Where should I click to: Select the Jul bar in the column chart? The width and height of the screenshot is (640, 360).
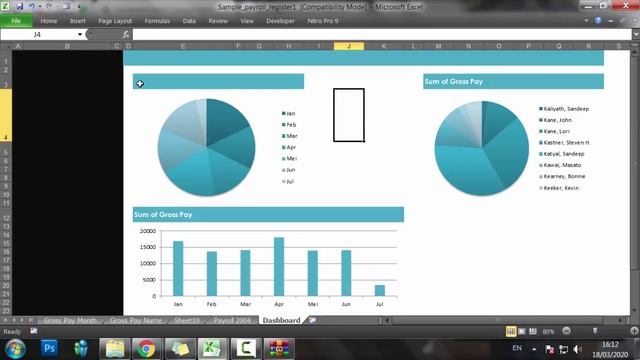click(380, 290)
